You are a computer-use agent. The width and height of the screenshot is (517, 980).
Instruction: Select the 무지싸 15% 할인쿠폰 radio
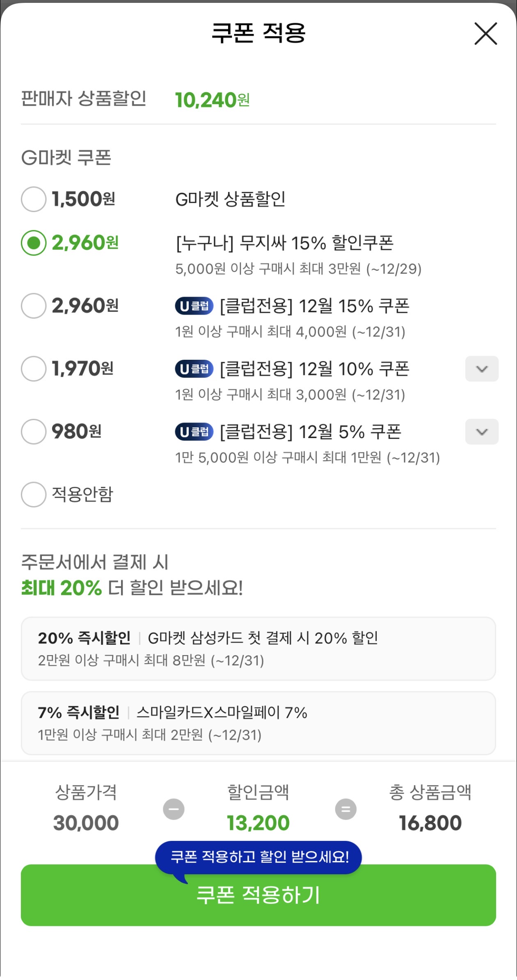pos(34,243)
